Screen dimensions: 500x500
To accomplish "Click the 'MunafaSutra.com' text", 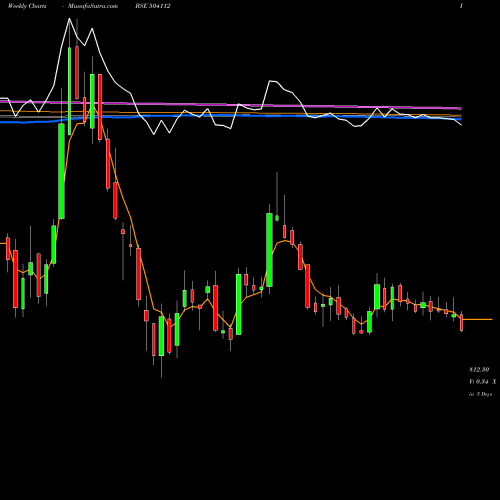I will tap(93, 6).
